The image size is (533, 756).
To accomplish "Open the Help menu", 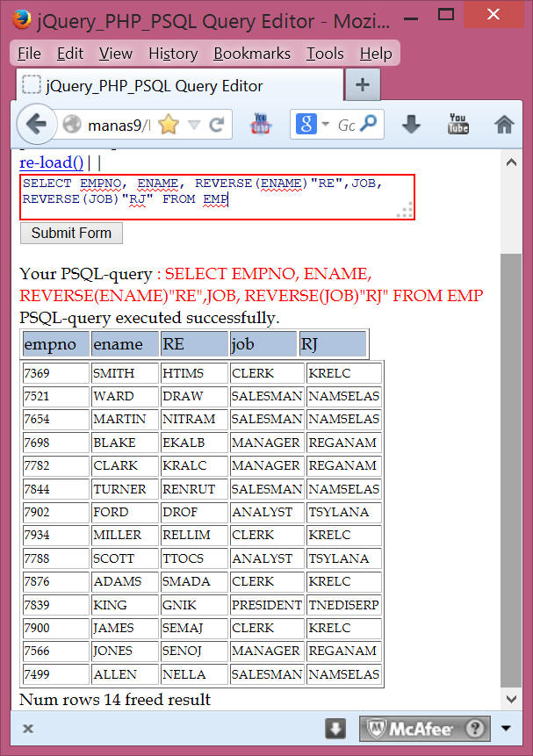I will pyautogui.click(x=376, y=54).
